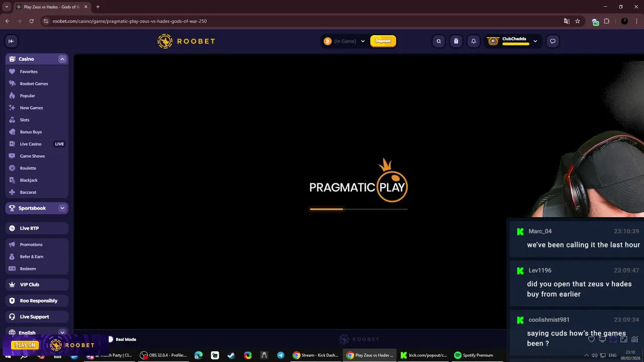The height and width of the screenshot is (362, 644).
Task: Open Live Support
Action: tap(37, 317)
